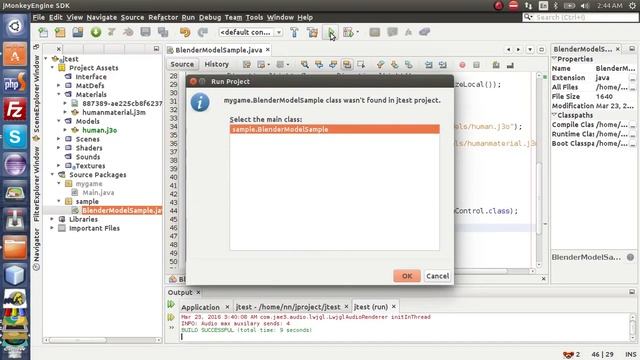This screenshot has height=360, width=640.
Task: Click the Output panel vertical scrollbar
Action: point(632,327)
